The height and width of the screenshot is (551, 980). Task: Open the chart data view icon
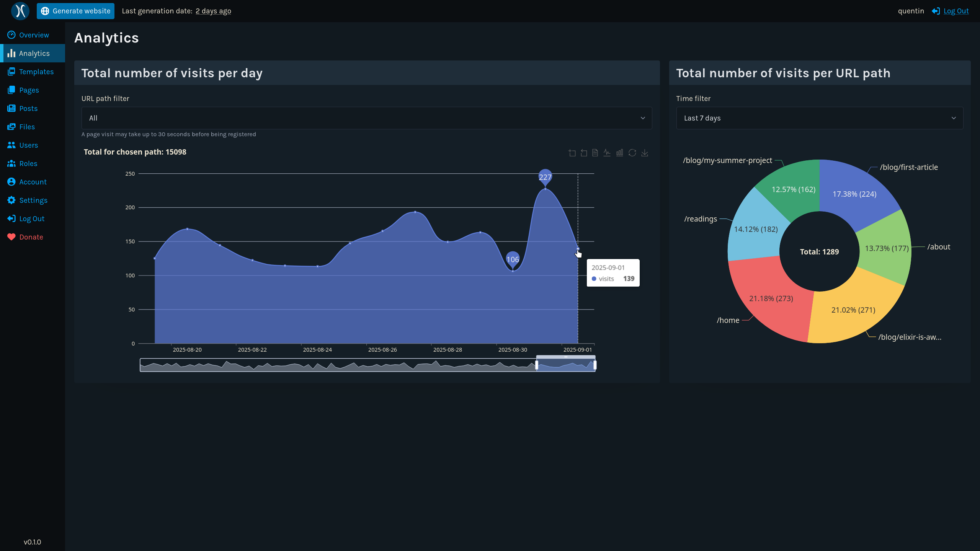[595, 153]
